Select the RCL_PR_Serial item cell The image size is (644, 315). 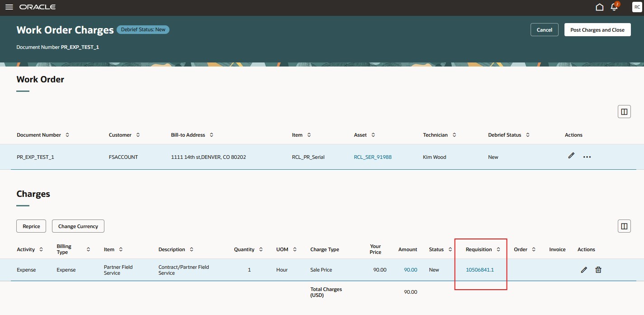pos(308,157)
